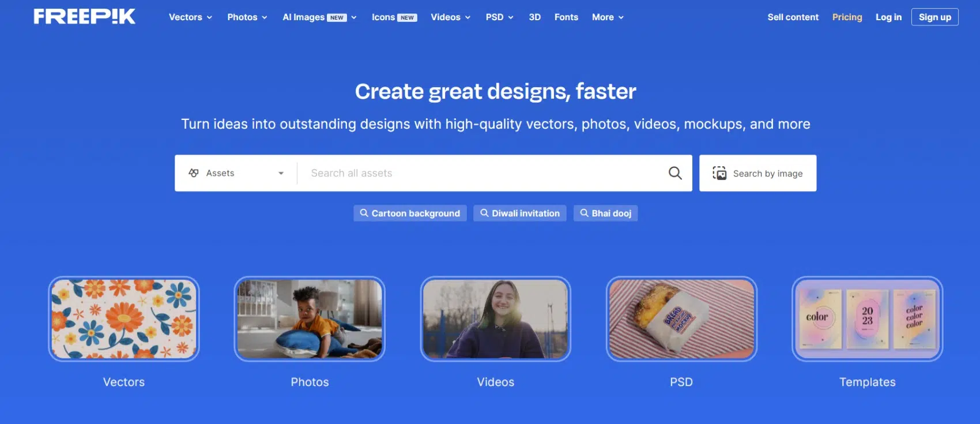This screenshot has height=424, width=980.
Task: Open the Photos child thumbnail
Action: point(310,319)
